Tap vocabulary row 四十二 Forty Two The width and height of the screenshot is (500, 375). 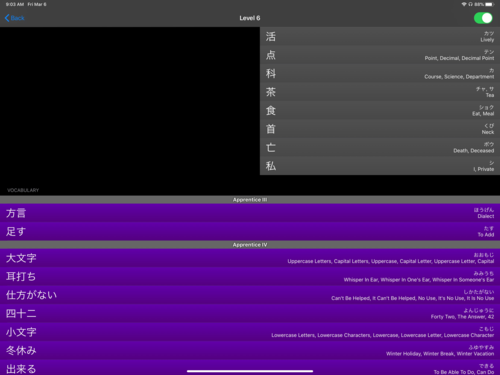(250, 313)
